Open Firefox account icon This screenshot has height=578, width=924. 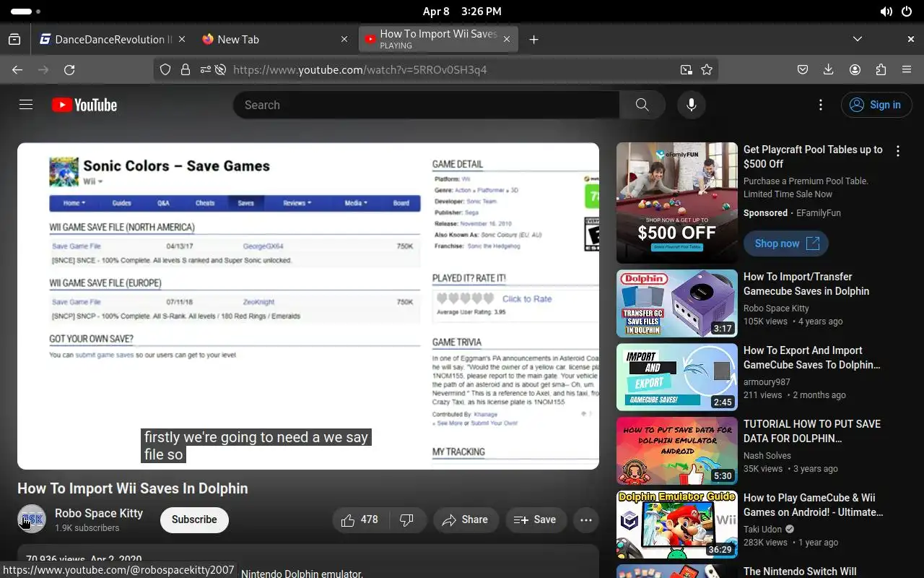tap(855, 69)
